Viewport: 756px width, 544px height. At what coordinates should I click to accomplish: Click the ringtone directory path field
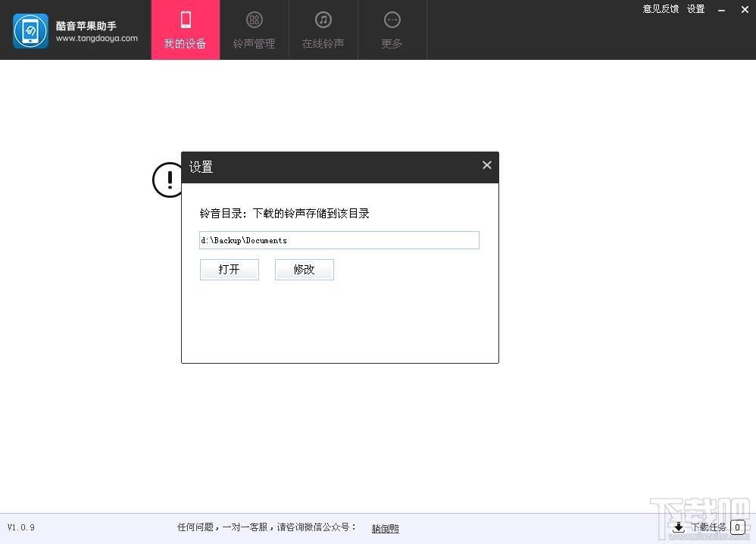click(x=339, y=240)
